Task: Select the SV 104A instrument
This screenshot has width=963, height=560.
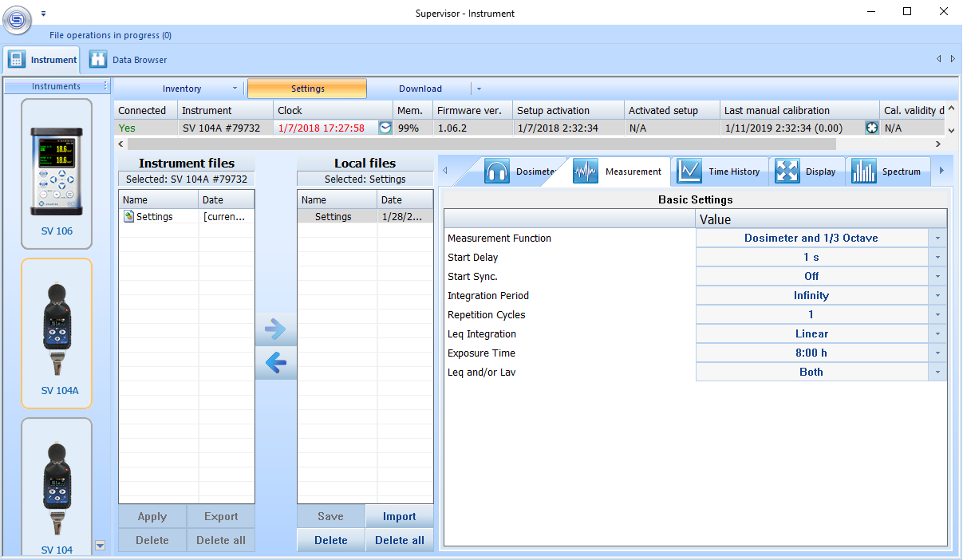Action: click(x=57, y=333)
